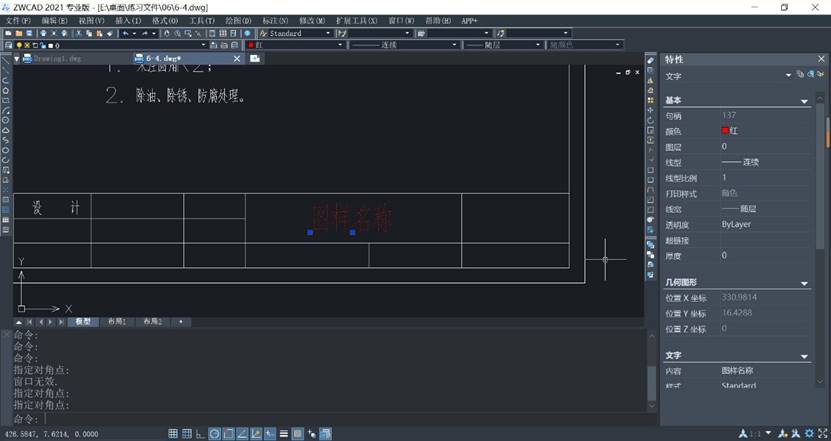Collapse the 基本 section in properties
This screenshot has height=441, width=831.
pos(805,101)
